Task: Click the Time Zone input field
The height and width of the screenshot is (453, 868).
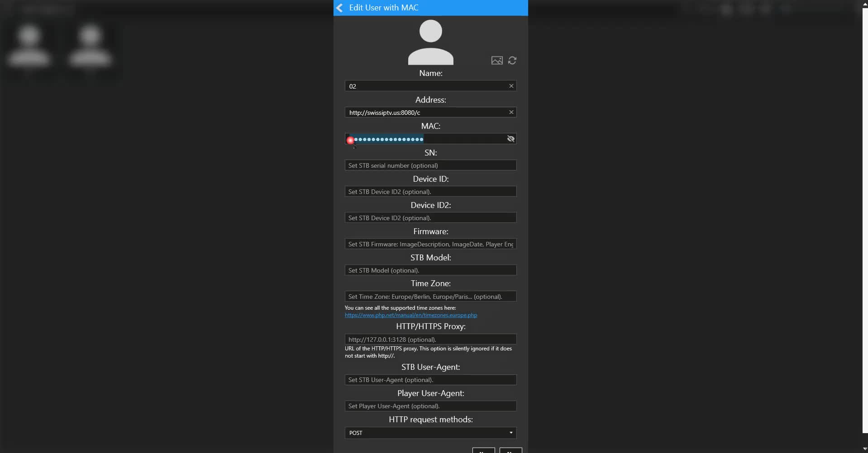Action: pos(430,297)
